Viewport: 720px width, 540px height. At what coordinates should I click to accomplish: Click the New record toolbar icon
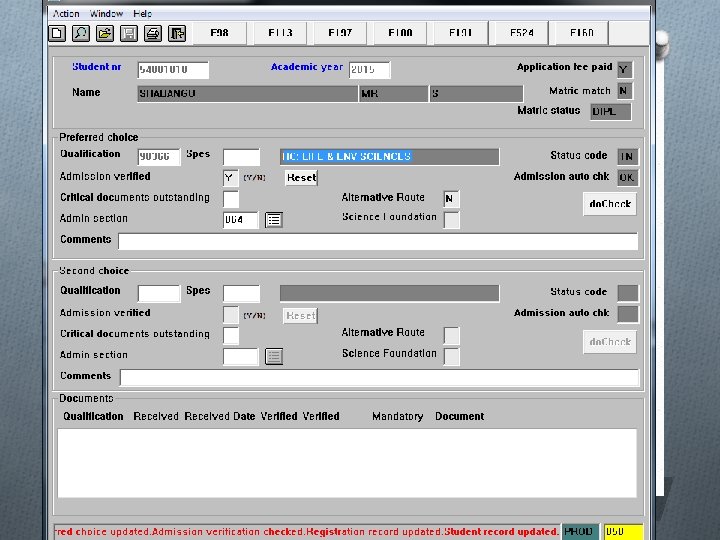click(57, 34)
